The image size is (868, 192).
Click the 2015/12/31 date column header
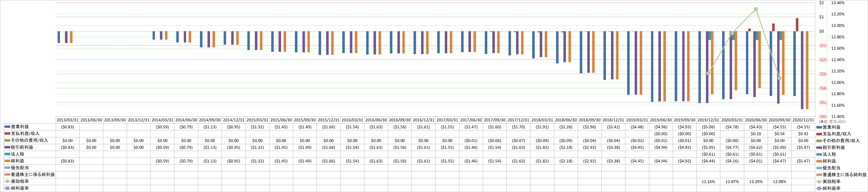(328, 120)
